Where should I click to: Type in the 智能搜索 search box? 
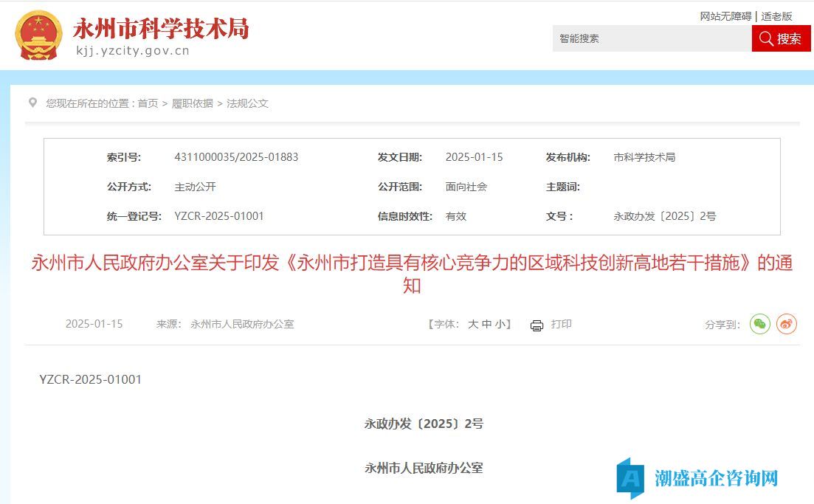(x=651, y=38)
